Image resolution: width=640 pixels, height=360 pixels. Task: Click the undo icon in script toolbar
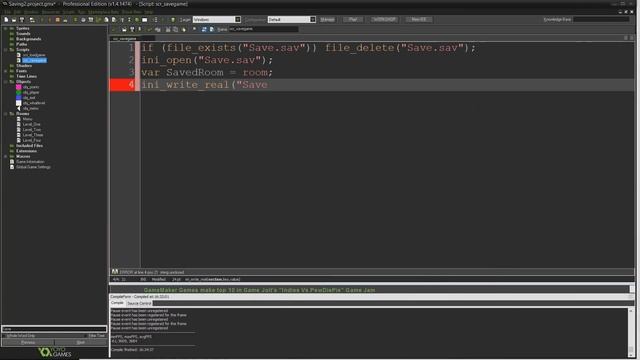pyautogui.click(x=149, y=29)
